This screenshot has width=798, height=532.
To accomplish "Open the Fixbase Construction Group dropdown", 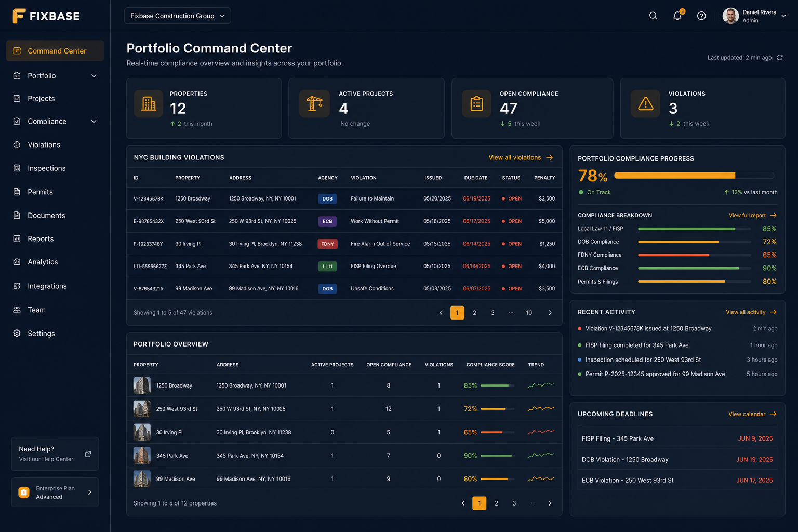I will coord(178,16).
